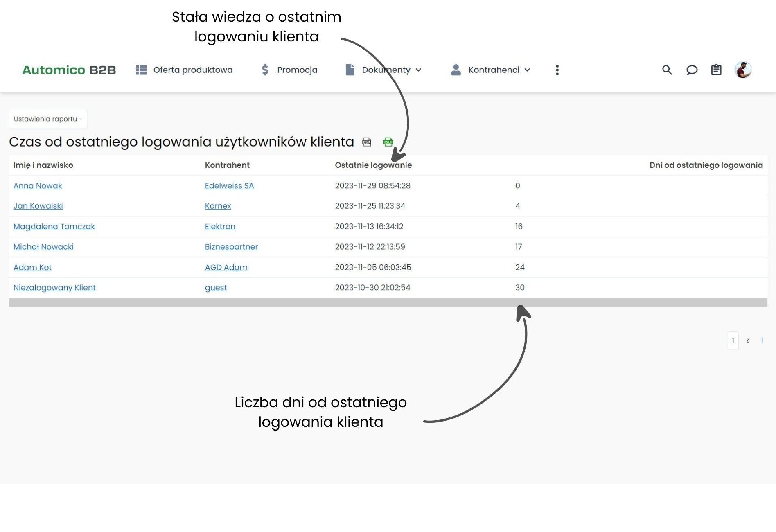Export report as XLSX file
This screenshot has width=776, height=532.
pyautogui.click(x=388, y=142)
